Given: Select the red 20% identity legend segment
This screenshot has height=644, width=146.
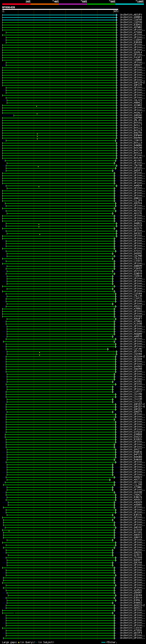Looking at the screenshot, I should click(x=16, y=4).
